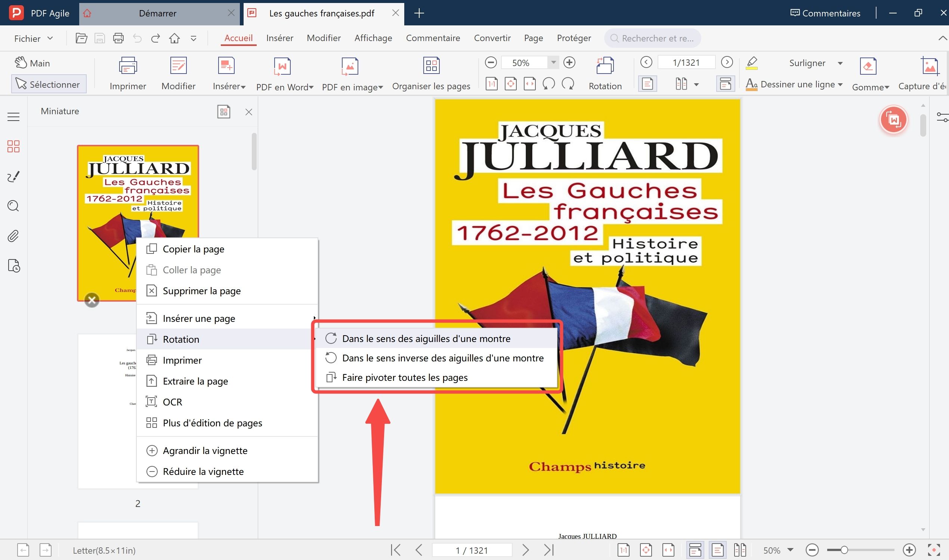Rotate counterclockwise with the ribbon icon
The image size is (949, 560).
549,84
